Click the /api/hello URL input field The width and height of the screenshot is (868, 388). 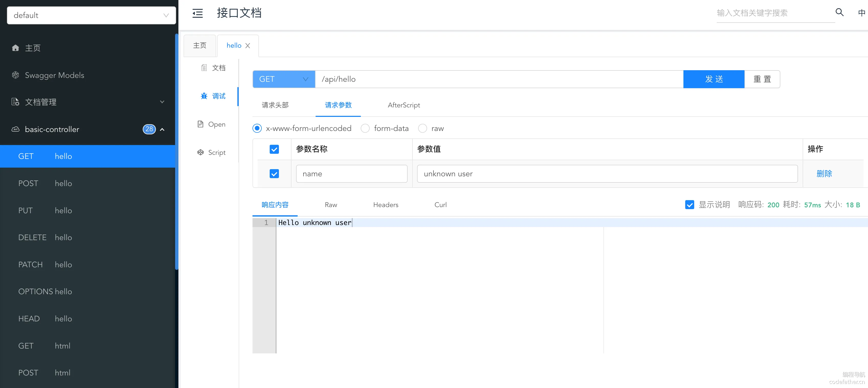tap(499, 79)
